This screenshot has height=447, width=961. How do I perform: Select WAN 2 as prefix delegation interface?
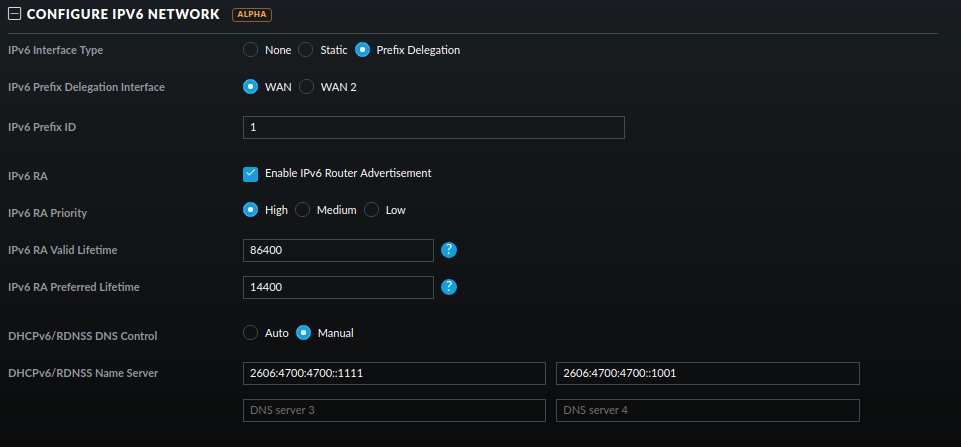click(307, 87)
